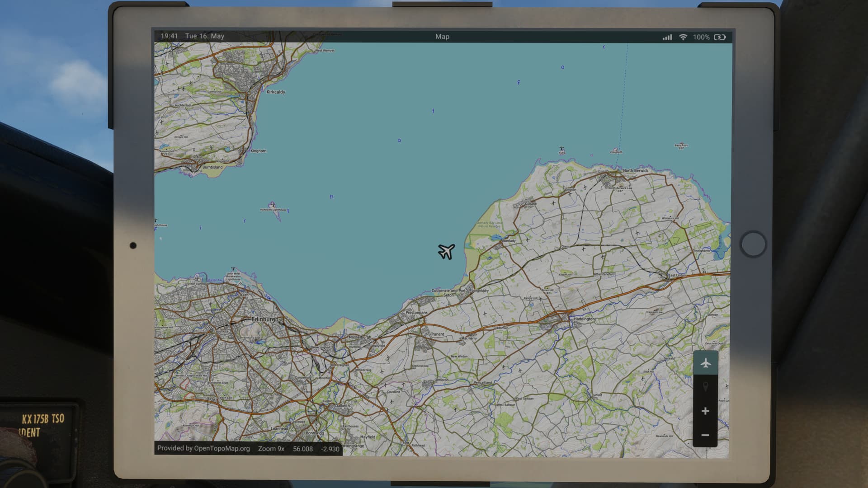The width and height of the screenshot is (868, 488).
Task: Zoom out with the minus button
Action: tap(705, 435)
